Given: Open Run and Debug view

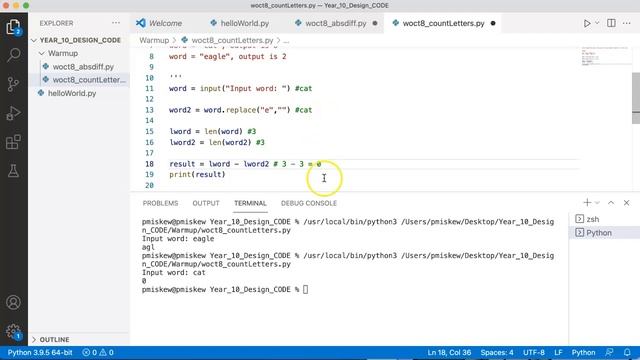Looking at the screenshot, I should [13, 113].
